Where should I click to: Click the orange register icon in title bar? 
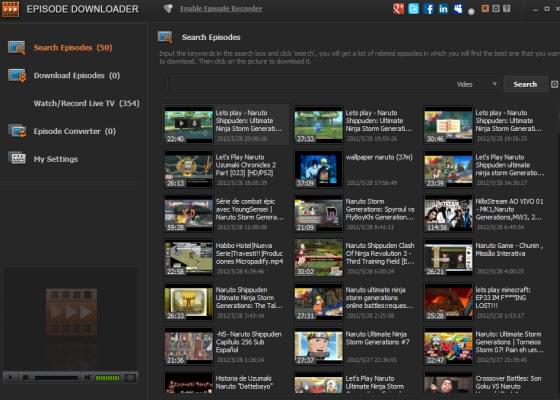point(485,8)
